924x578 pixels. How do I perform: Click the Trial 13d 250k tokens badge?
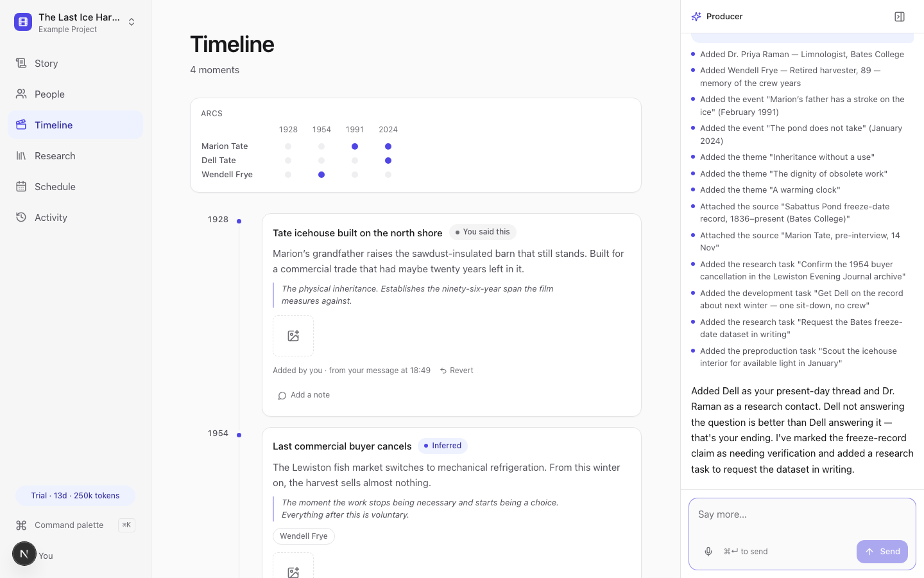[x=75, y=496]
